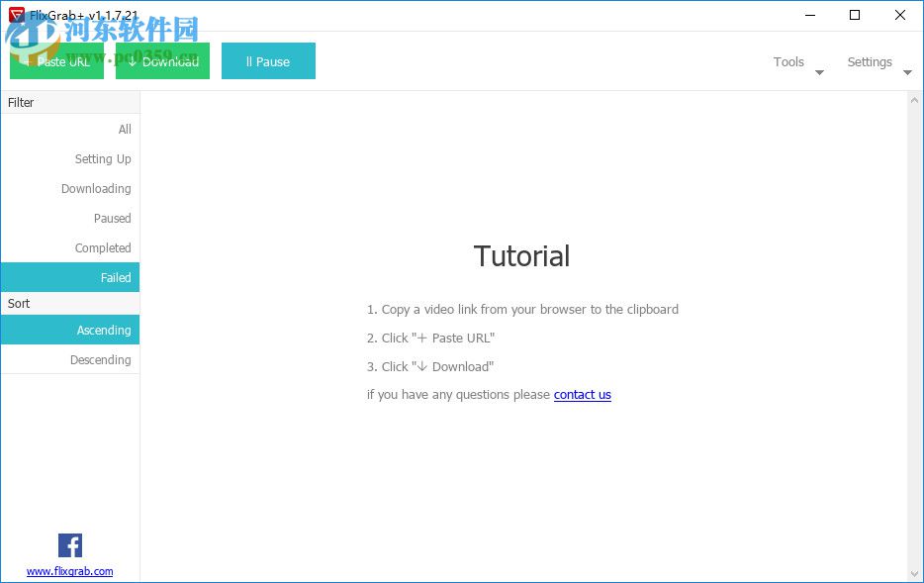Minimize the FlixGrab window
The image size is (924, 583).
click(x=810, y=15)
